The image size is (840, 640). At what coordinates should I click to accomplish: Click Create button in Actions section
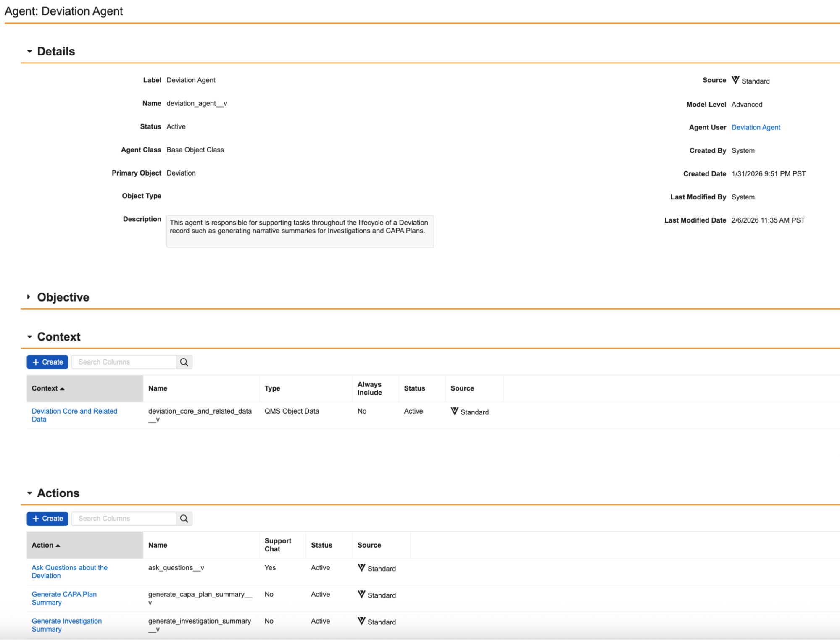point(47,519)
